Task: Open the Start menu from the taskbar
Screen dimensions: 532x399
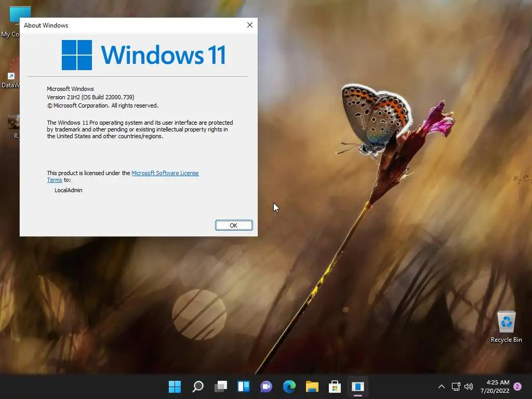Action: pyautogui.click(x=175, y=387)
